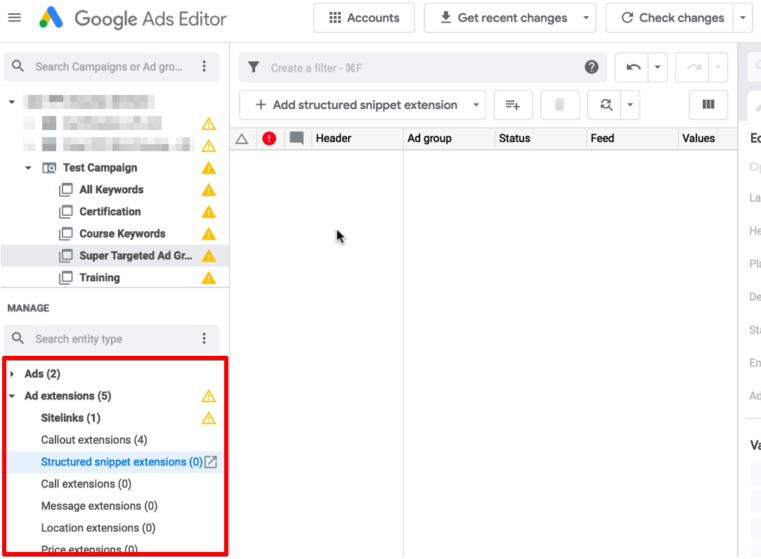
Task: Expand Add structured snippet extension dropdown
Action: [x=476, y=105]
